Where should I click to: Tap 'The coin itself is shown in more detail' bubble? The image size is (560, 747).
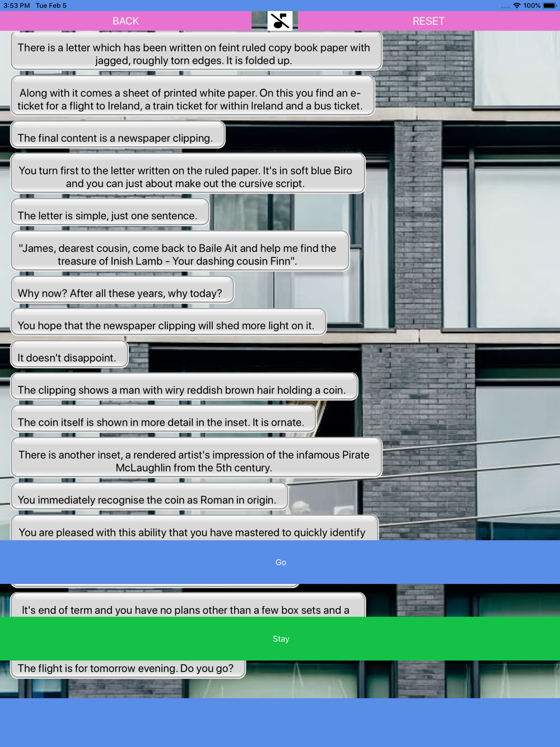point(164,419)
